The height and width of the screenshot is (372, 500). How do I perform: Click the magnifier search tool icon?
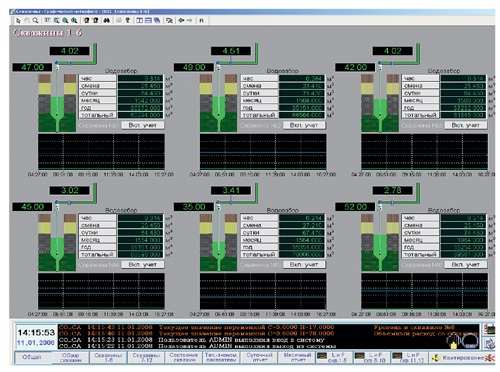[x=35, y=21]
